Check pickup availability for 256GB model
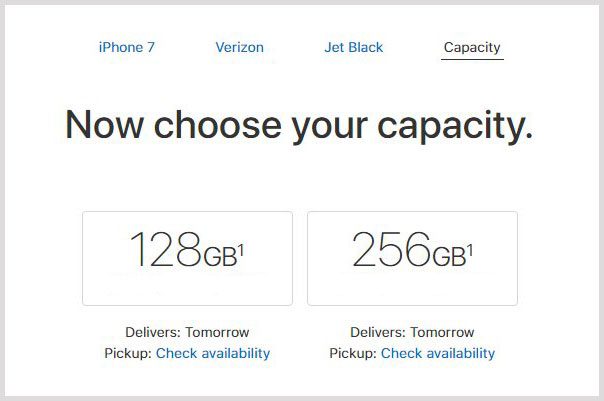604x401 pixels. coord(438,353)
